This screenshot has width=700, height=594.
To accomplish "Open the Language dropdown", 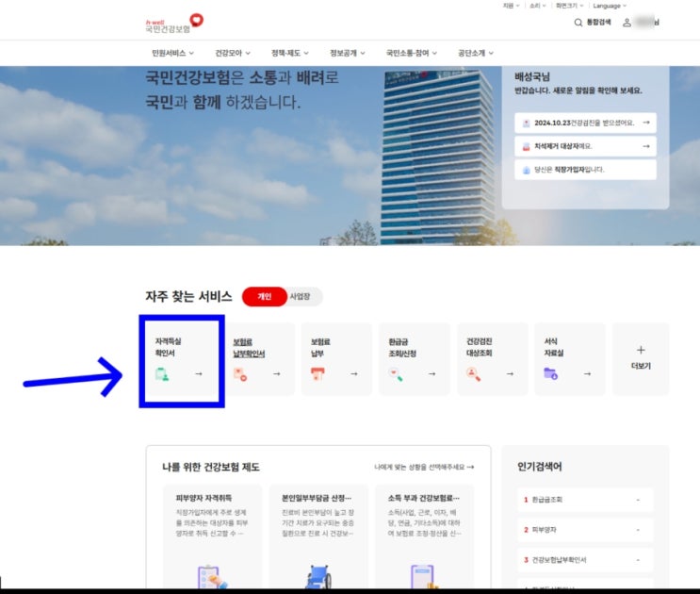I will pos(610,6).
